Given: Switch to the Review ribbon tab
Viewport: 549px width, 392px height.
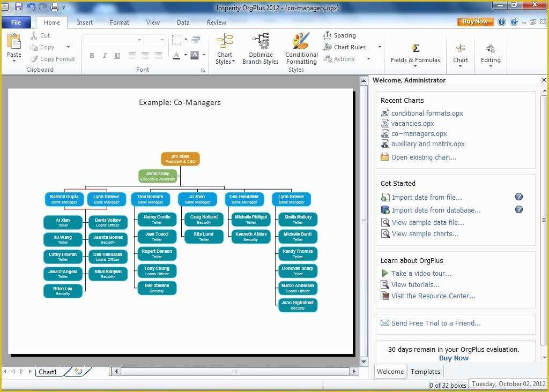Looking at the screenshot, I should [x=217, y=22].
